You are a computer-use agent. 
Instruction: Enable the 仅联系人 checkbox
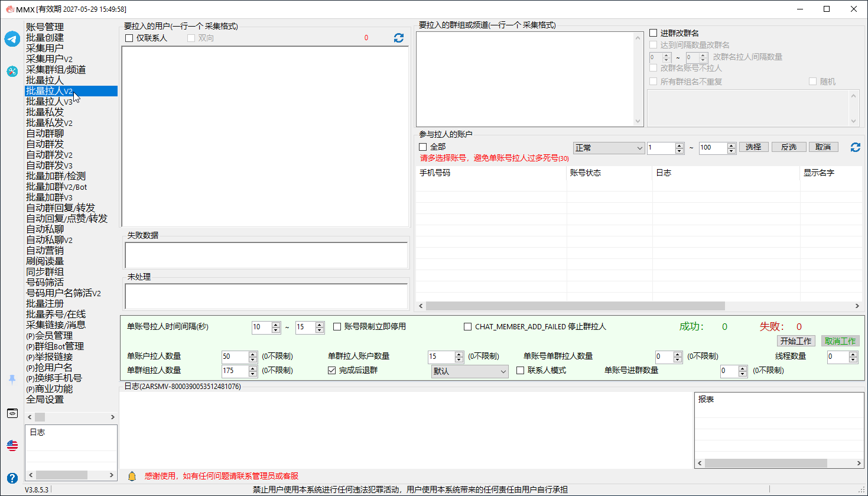[x=129, y=38]
